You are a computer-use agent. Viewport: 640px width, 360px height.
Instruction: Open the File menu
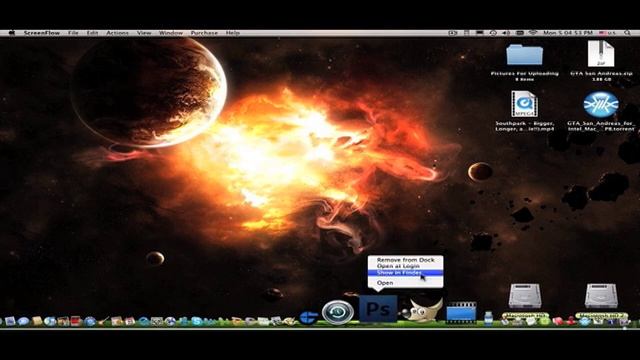(73, 33)
